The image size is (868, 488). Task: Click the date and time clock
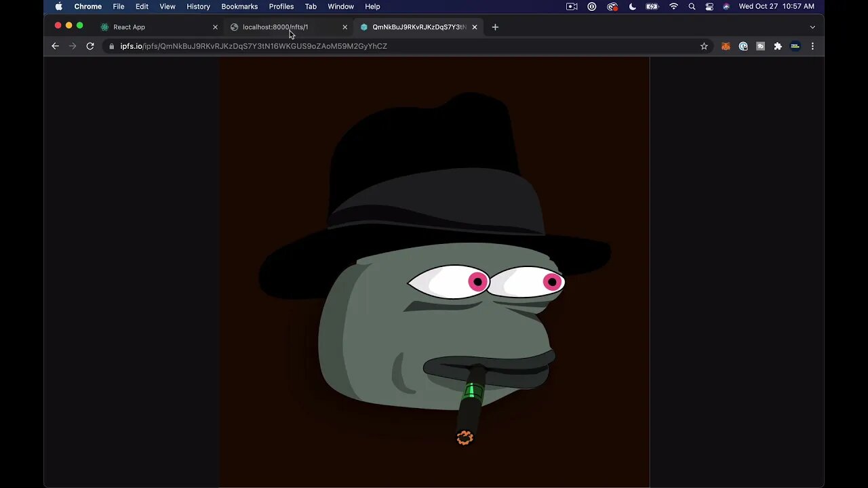[776, 6]
